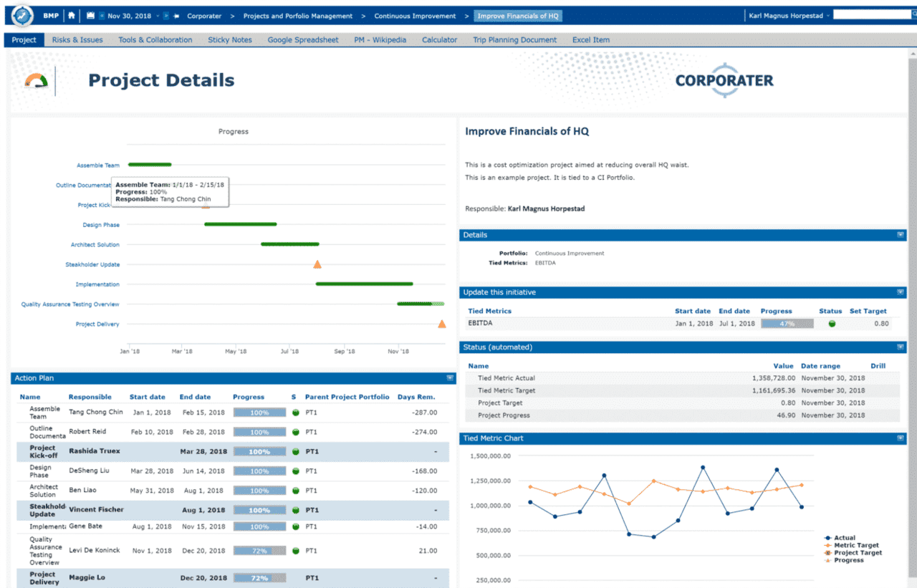Collapse the Tied Metric Chart panel
Screen dimensions: 917x588
coord(901,438)
